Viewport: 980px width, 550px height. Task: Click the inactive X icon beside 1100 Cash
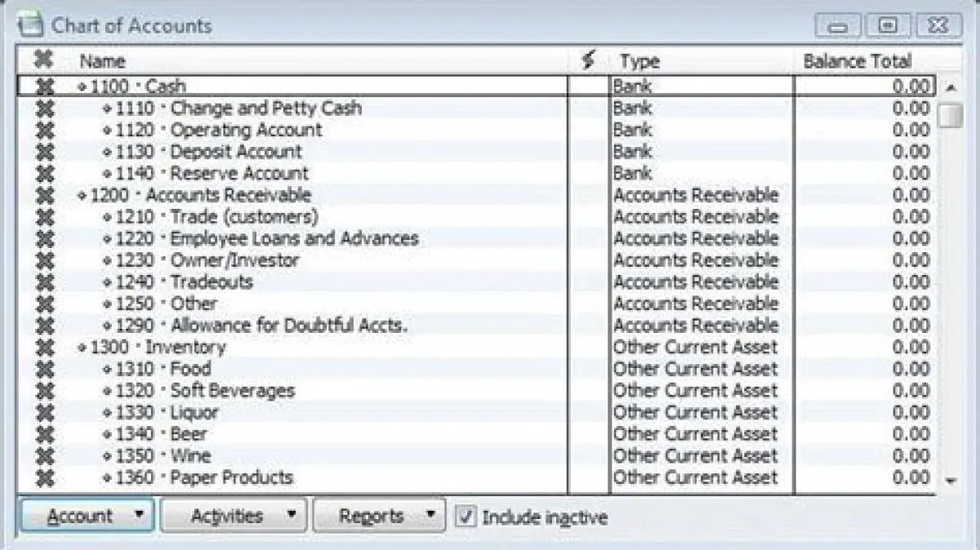point(45,86)
